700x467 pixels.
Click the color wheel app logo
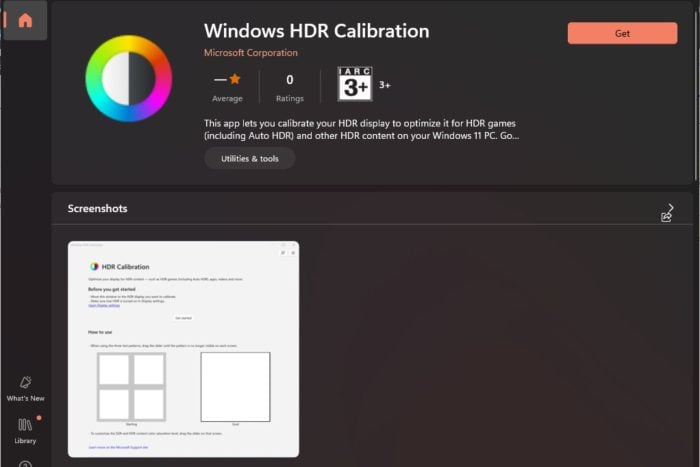(128, 79)
